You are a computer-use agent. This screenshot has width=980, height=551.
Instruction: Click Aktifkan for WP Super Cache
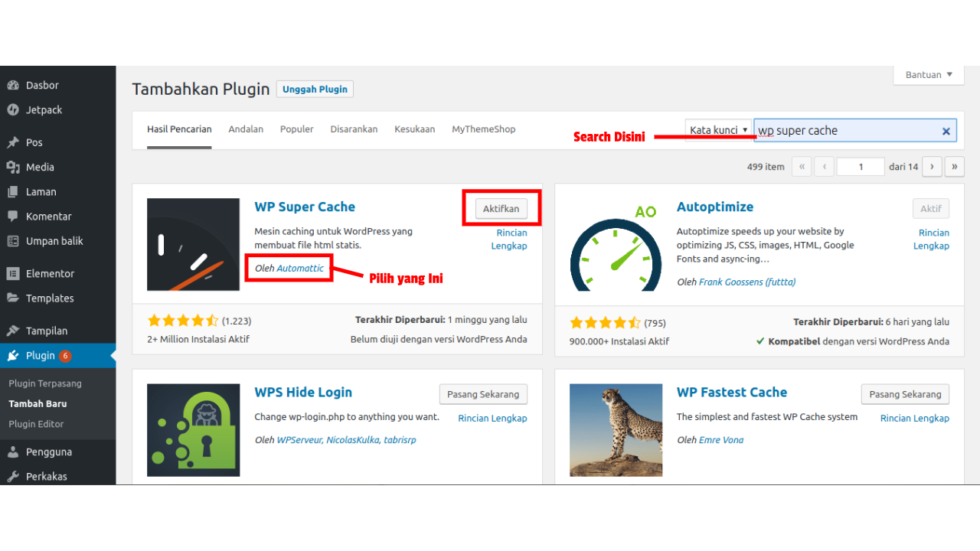(x=501, y=208)
